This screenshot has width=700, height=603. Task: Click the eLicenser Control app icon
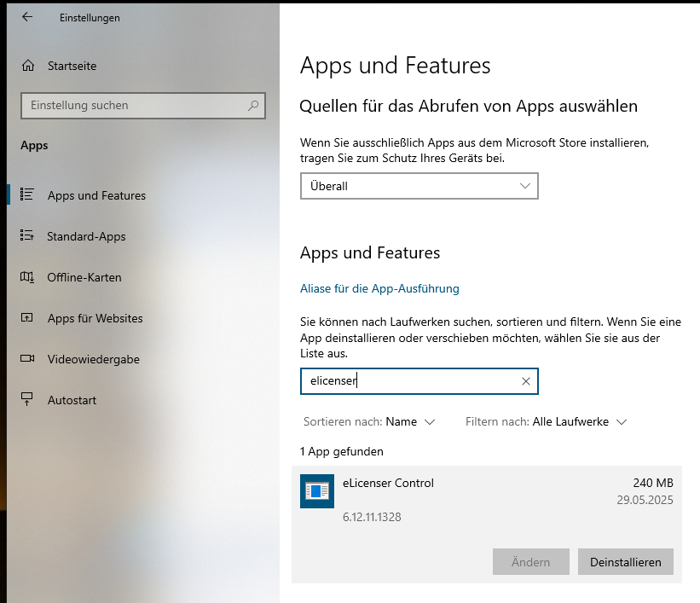pos(317,491)
